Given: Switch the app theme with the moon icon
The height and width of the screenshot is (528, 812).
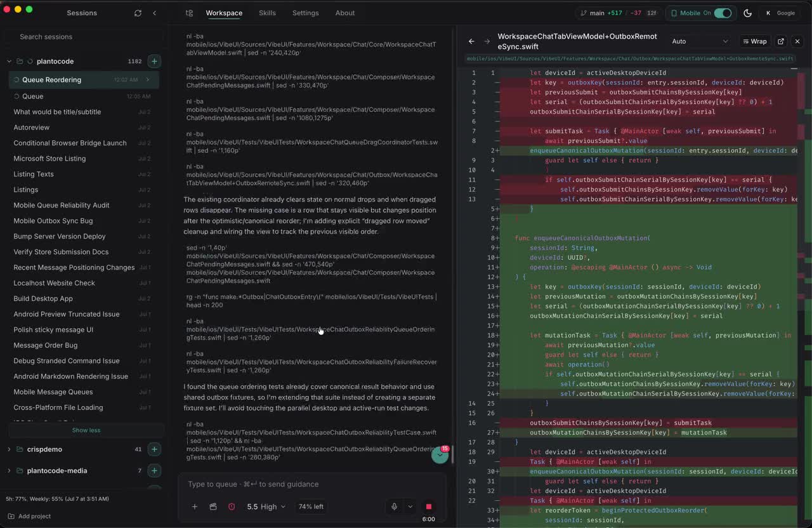Looking at the screenshot, I should pos(747,13).
